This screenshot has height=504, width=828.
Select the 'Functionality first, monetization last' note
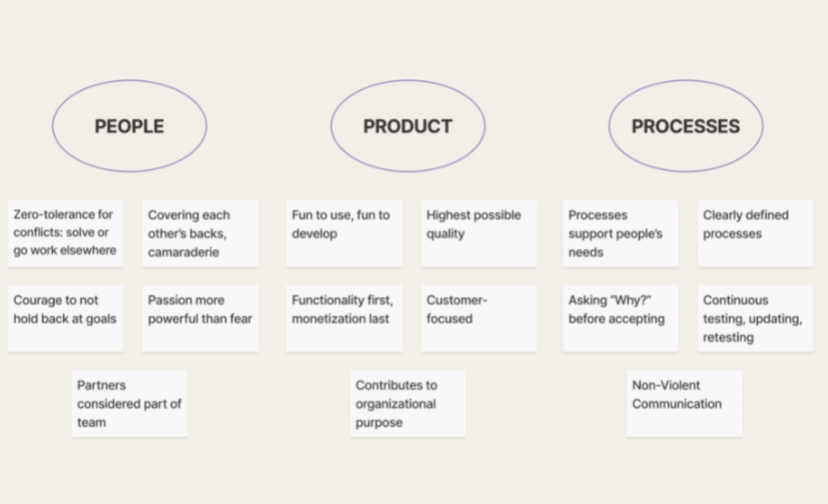(345, 318)
